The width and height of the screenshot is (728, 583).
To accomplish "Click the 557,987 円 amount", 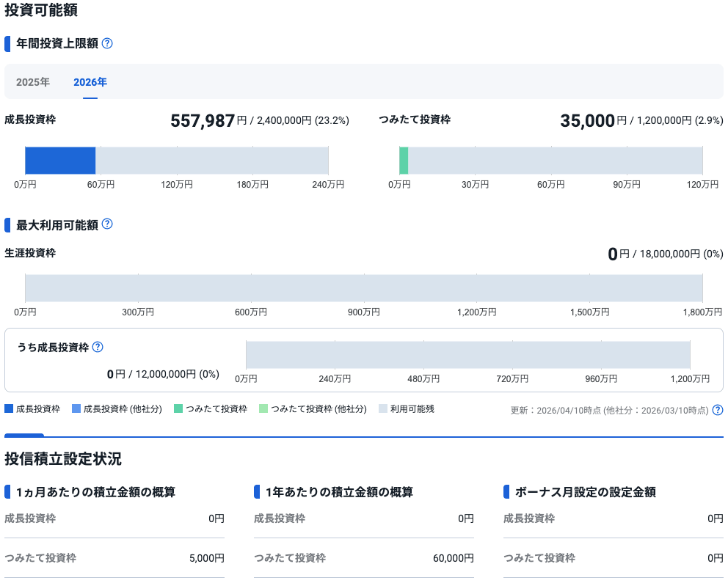I will coord(203,121).
